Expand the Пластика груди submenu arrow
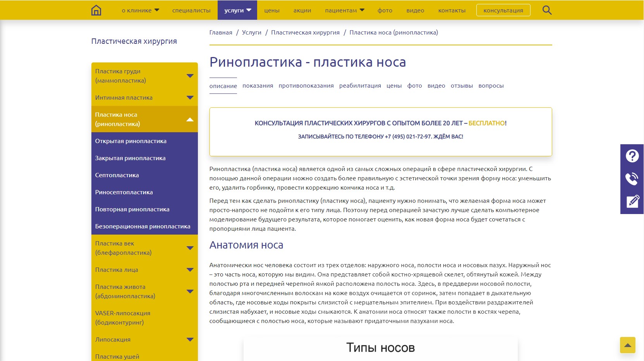The image size is (644, 361). coord(190,76)
